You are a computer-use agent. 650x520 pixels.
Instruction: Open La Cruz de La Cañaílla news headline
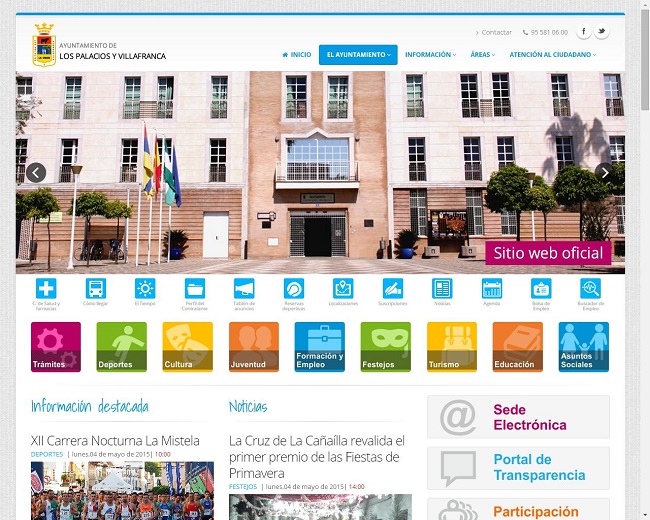[x=317, y=457]
